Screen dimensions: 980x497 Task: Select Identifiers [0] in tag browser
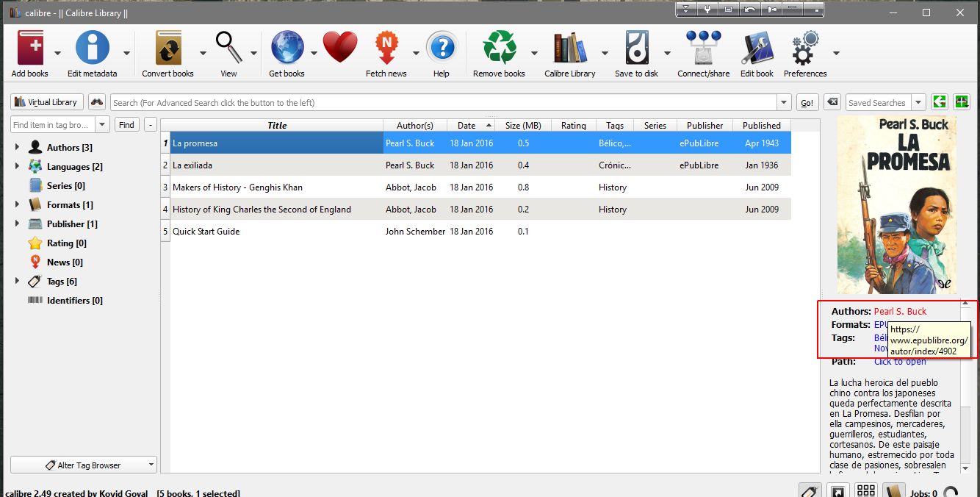(x=74, y=300)
